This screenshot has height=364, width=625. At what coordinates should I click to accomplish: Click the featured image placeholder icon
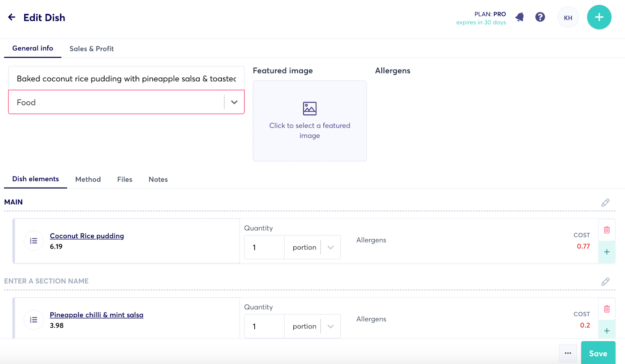click(x=310, y=109)
